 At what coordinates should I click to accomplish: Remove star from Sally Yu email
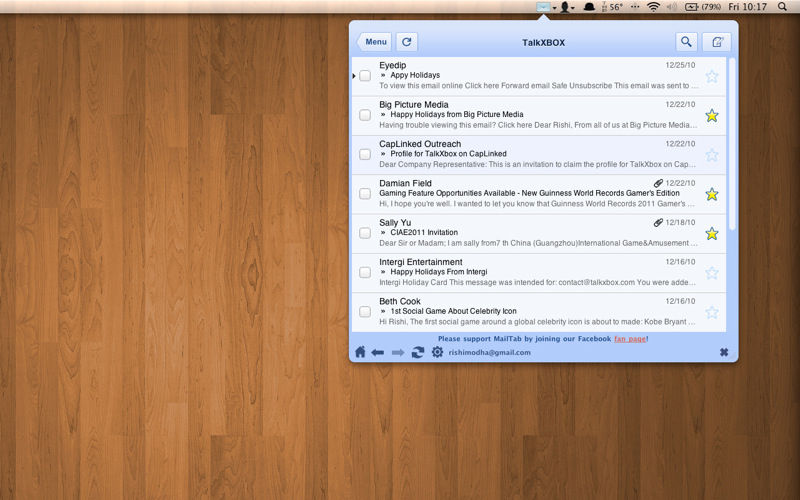[x=712, y=234]
